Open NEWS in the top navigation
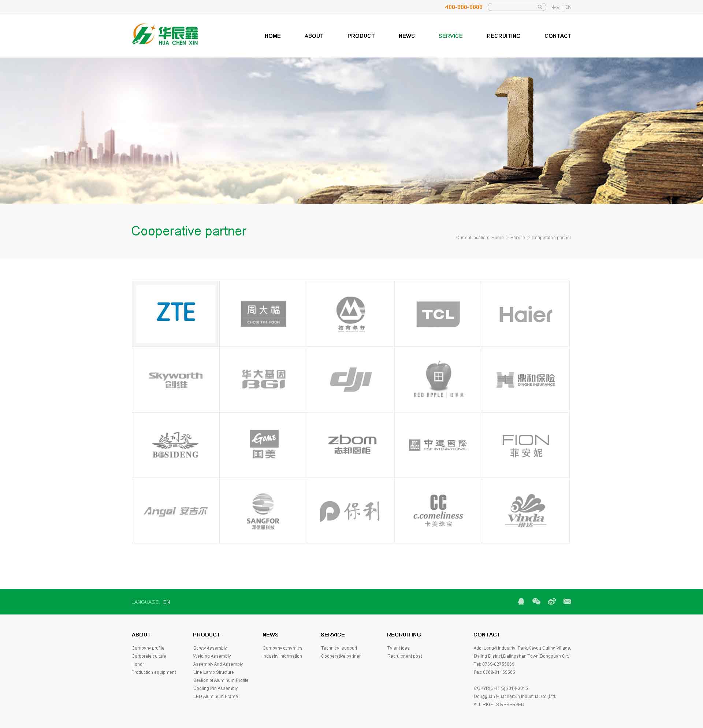Image resolution: width=703 pixels, height=728 pixels. click(407, 36)
